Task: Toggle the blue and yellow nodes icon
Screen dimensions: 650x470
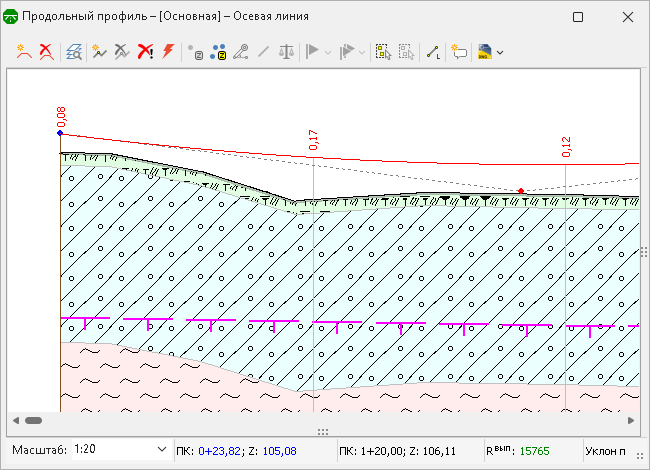Action: coord(219,50)
